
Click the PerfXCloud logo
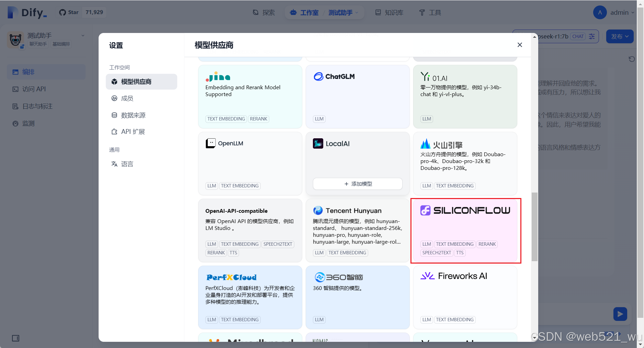(231, 277)
